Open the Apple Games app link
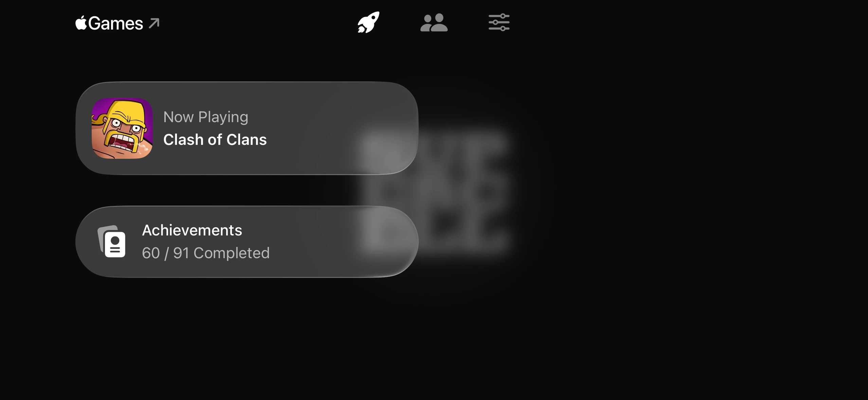 [x=117, y=23]
